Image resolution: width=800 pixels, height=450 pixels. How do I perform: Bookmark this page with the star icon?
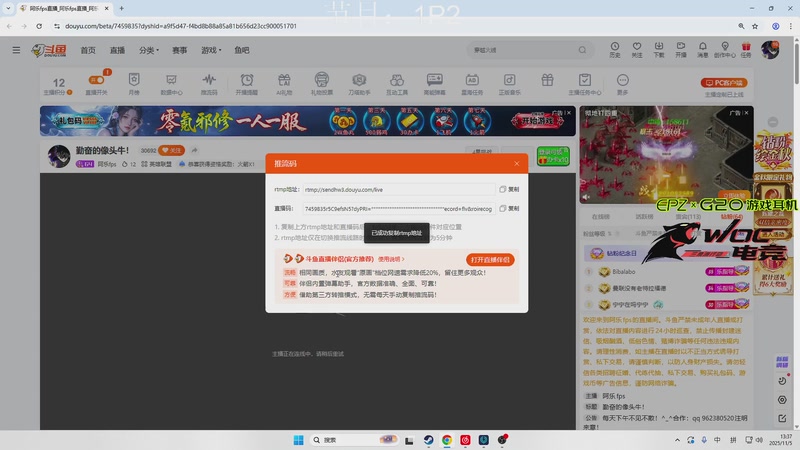tap(755, 26)
